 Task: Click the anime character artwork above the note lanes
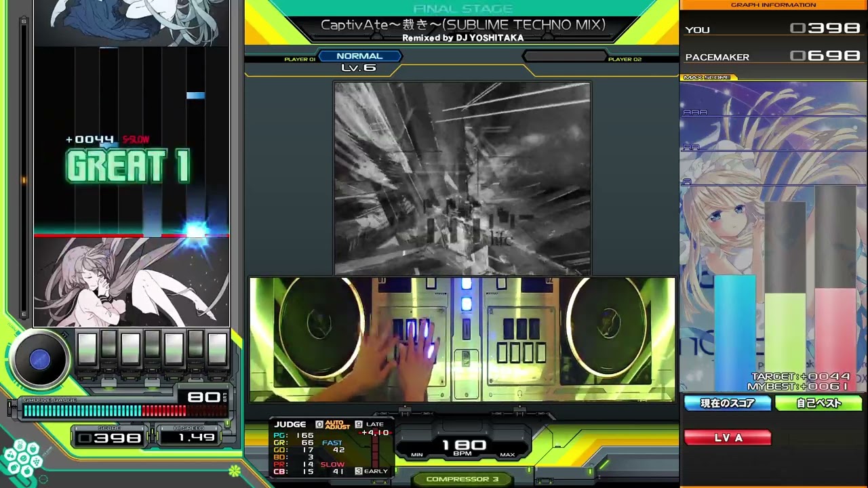pos(132,22)
